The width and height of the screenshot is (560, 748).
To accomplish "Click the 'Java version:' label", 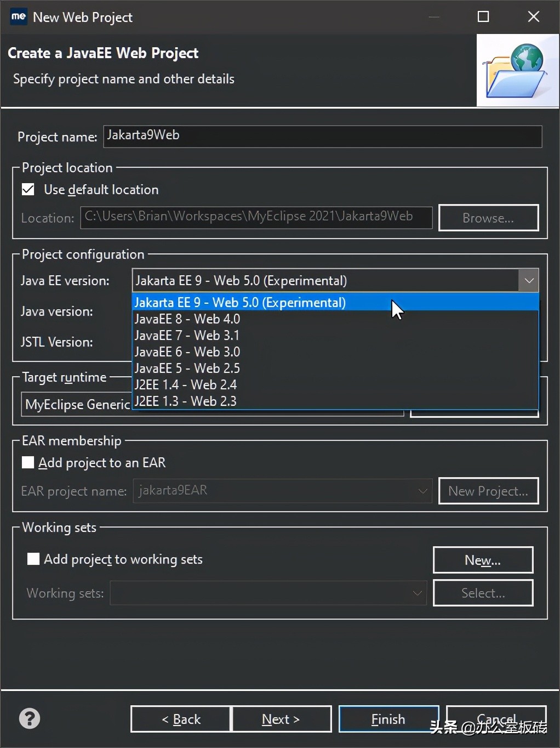I will 57,311.
